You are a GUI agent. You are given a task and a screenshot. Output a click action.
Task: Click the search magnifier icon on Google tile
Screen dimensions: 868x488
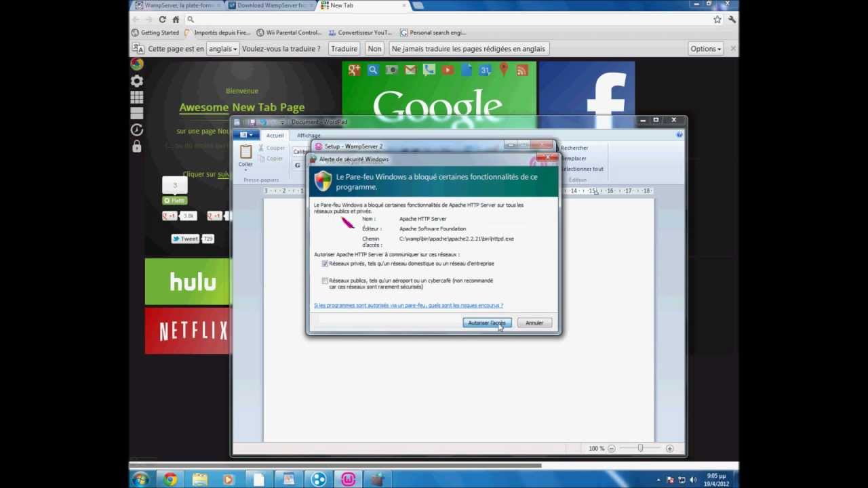[373, 70]
